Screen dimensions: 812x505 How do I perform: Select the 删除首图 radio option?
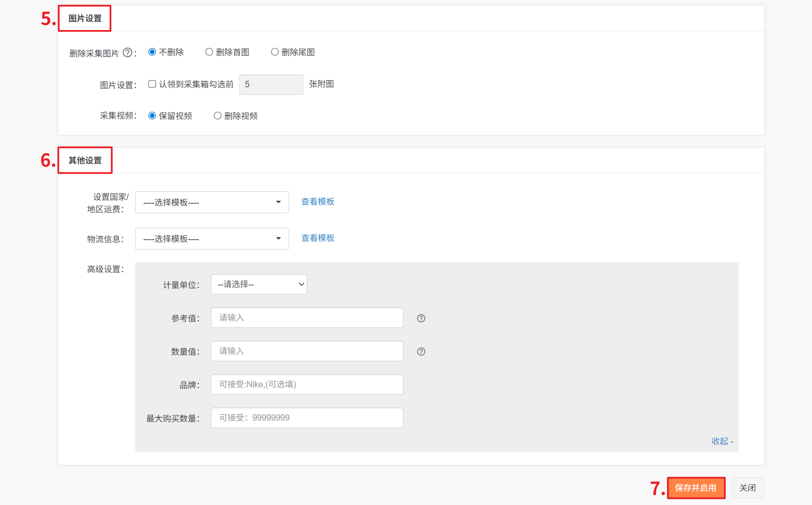click(209, 52)
